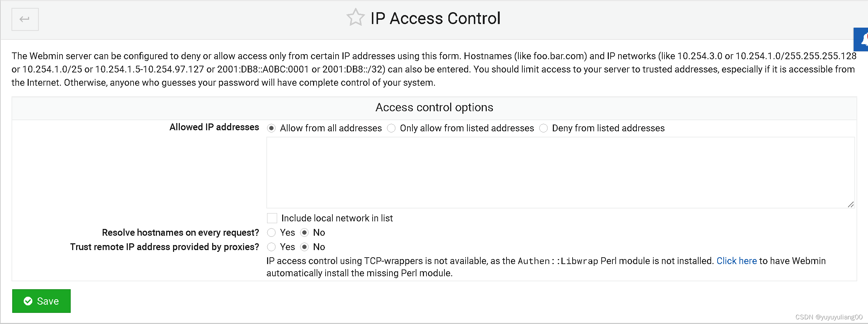
Task: Set trust remote IP from proxies to Yes
Action: 272,247
